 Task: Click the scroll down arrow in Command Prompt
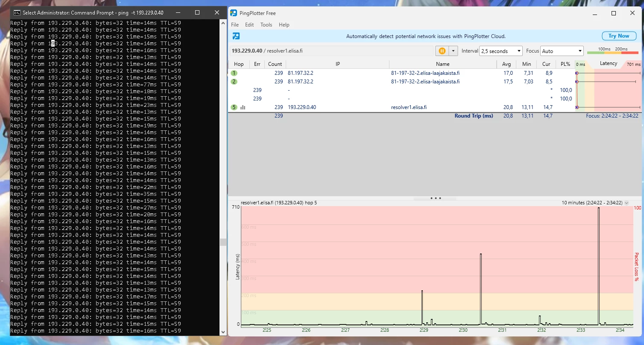pos(223,332)
